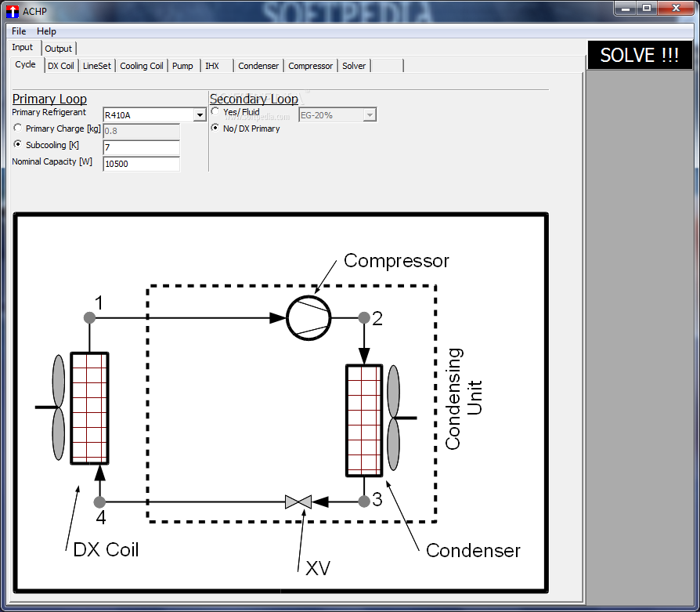The width and height of the screenshot is (700, 612).
Task: Click the Compressor circle symbol in diagram
Action: [x=309, y=317]
